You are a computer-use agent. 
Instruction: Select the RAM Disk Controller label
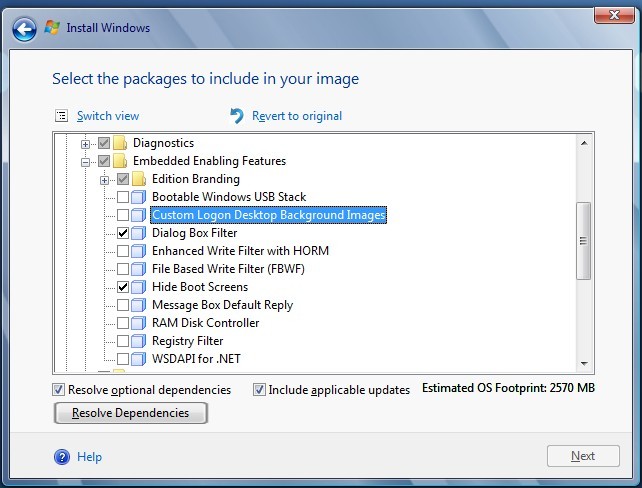[x=206, y=323]
